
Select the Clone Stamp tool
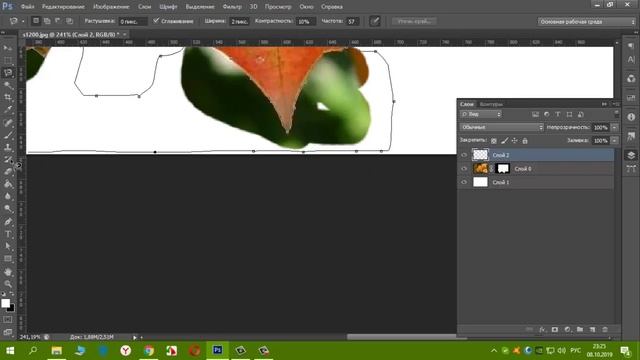click(8, 147)
